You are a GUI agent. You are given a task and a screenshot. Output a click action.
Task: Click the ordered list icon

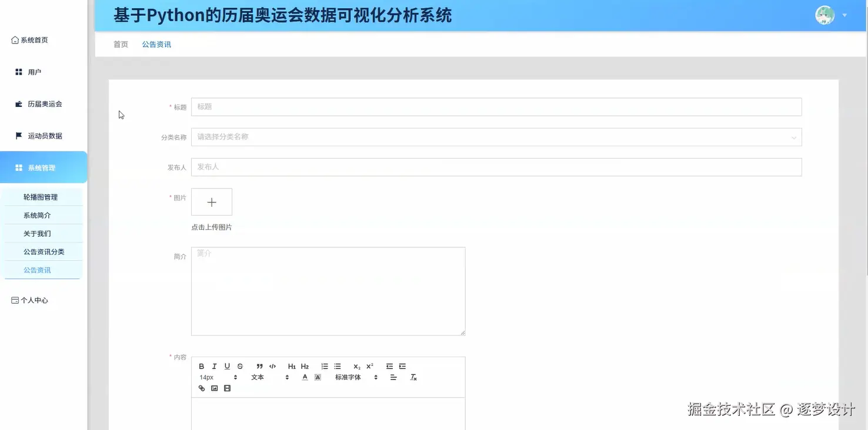pos(324,366)
